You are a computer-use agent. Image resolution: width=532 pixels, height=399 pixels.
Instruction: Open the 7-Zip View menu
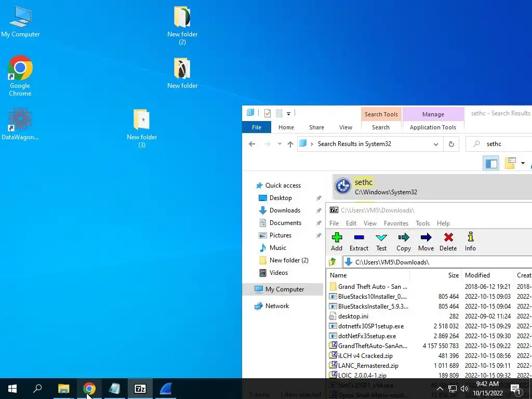pyautogui.click(x=370, y=223)
